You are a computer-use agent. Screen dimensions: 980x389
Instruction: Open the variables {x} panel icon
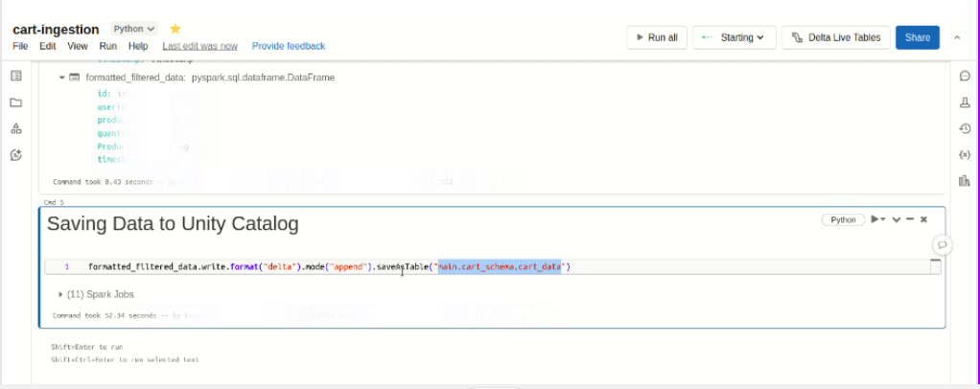click(964, 154)
